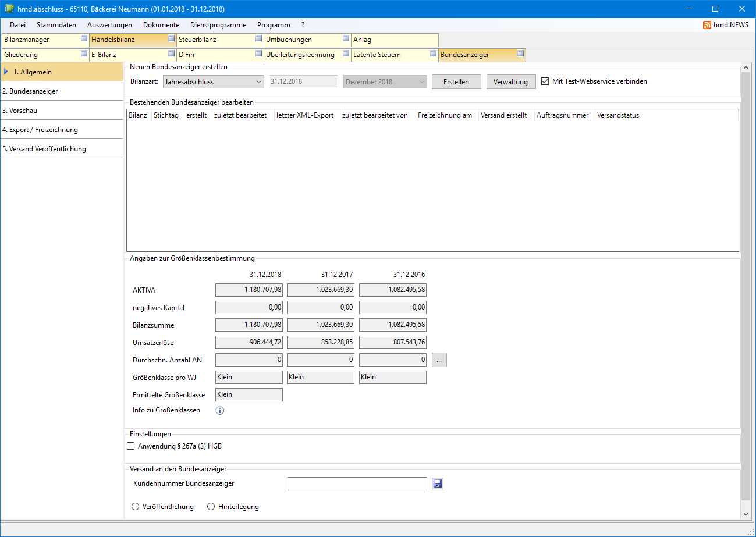Viewport: 756px width, 537px height.
Task: Click the save icon beside Kundennummer field
Action: 438,483
